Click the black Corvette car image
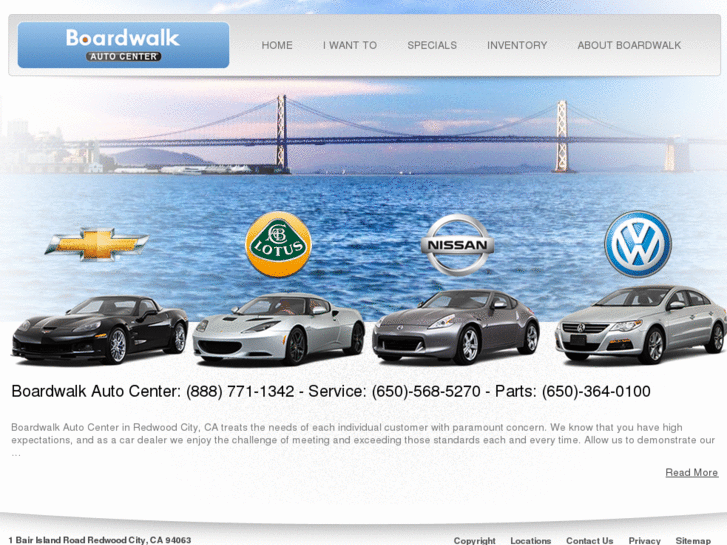This screenshot has width=727, height=545. (x=100, y=330)
